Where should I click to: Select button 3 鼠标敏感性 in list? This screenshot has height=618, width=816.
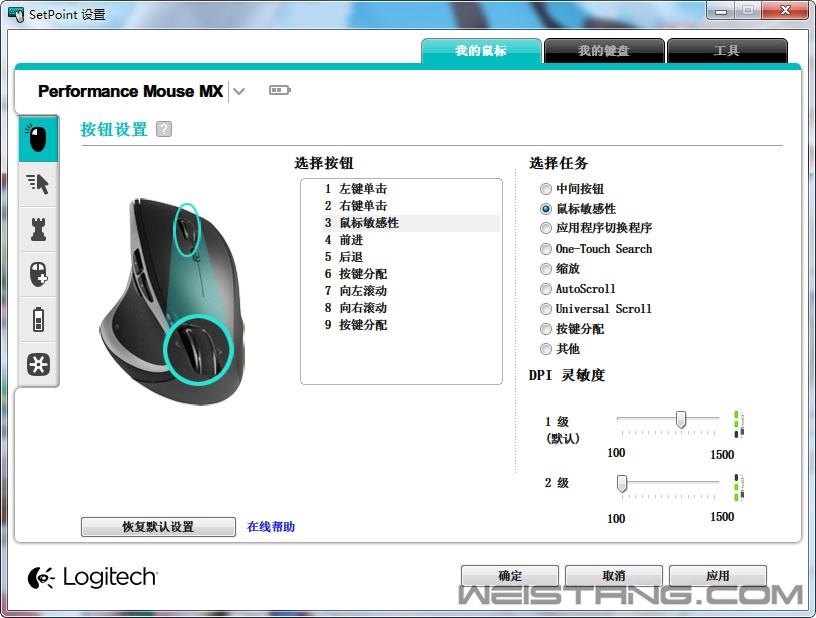(411, 223)
